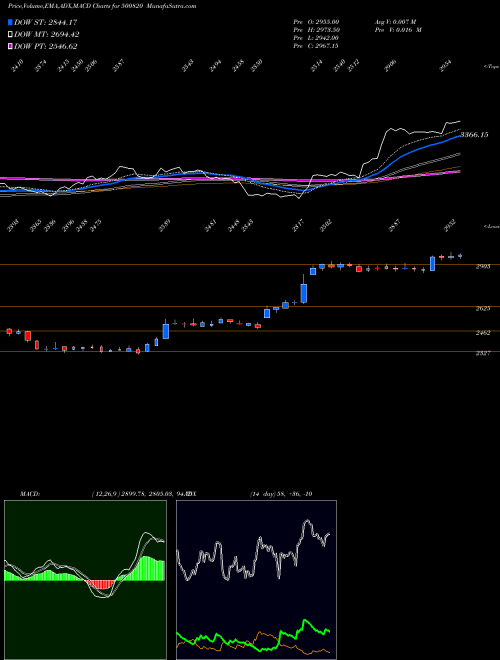Viewport: 500px width, 660px height.
Task: Click the ADX (14 day) values text
Action: 281,494
